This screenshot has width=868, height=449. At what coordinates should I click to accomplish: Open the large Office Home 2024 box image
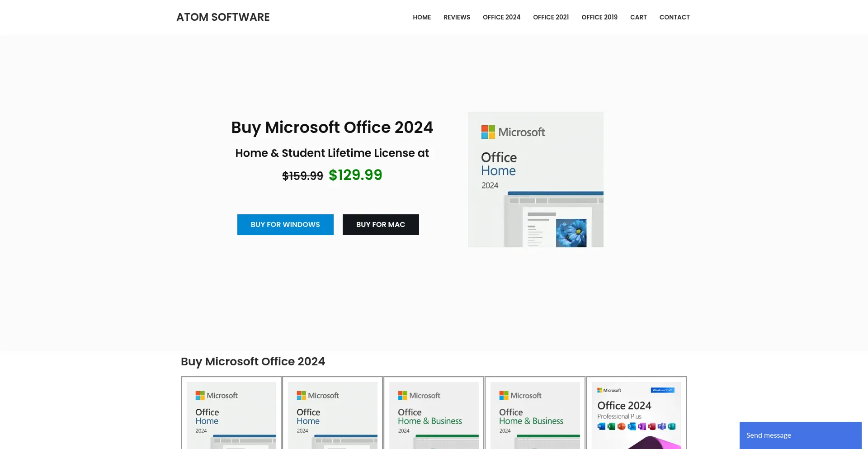(x=536, y=180)
